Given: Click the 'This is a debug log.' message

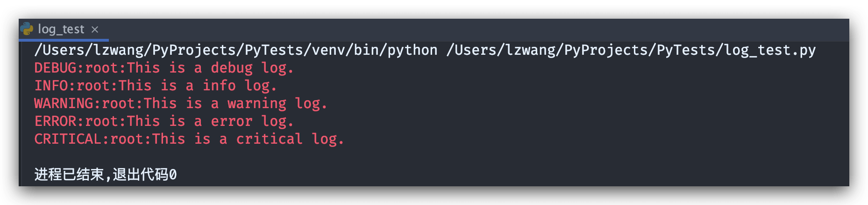Looking at the screenshot, I should (x=210, y=68).
